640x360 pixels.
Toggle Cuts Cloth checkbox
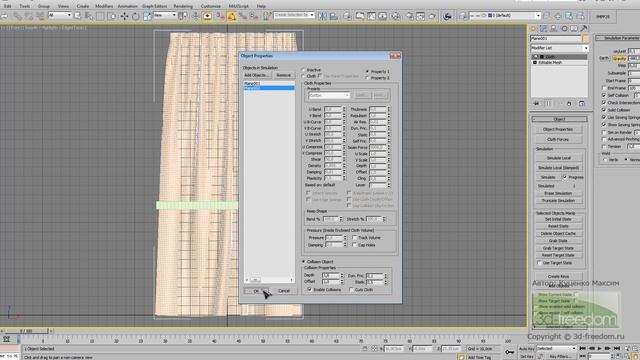pos(351,290)
